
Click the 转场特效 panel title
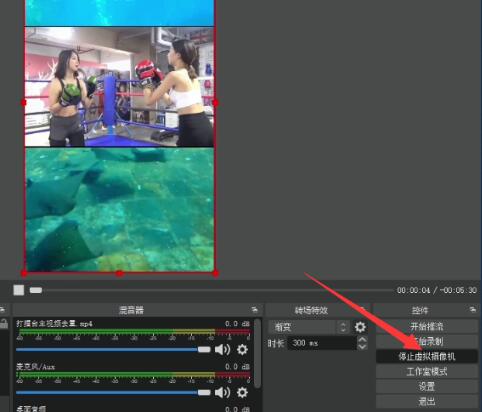click(x=311, y=310)
